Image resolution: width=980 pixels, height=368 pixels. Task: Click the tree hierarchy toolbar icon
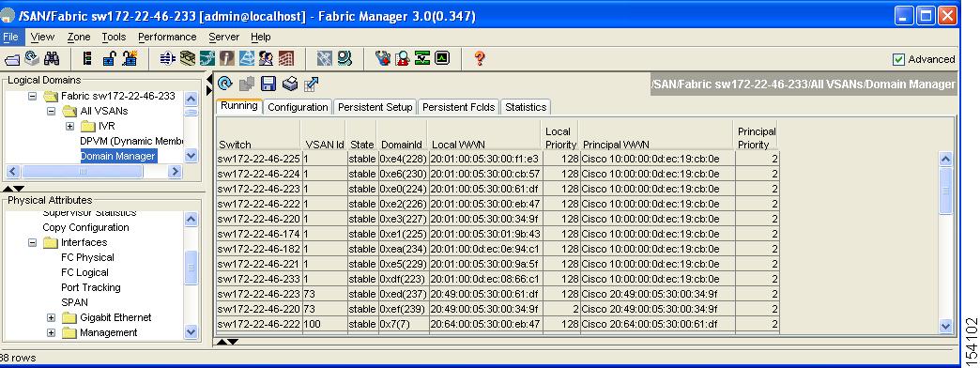[x=88, y=59]
